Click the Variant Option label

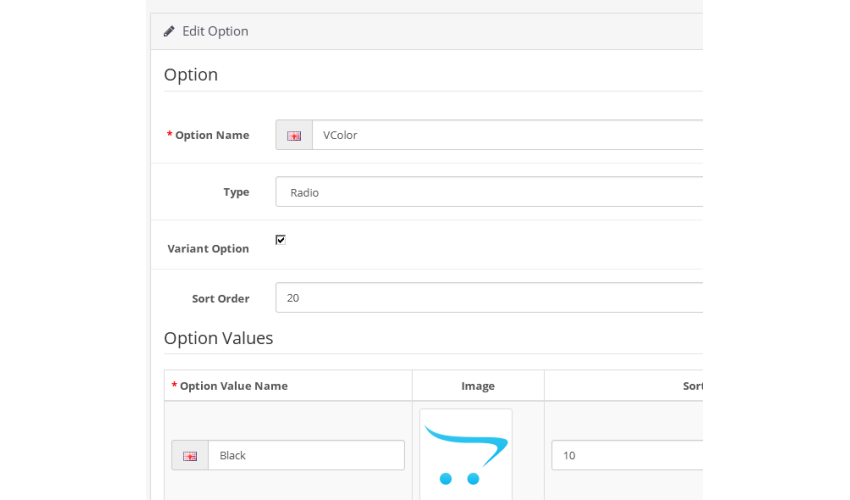pyautogui.click(x=208, y=249)
